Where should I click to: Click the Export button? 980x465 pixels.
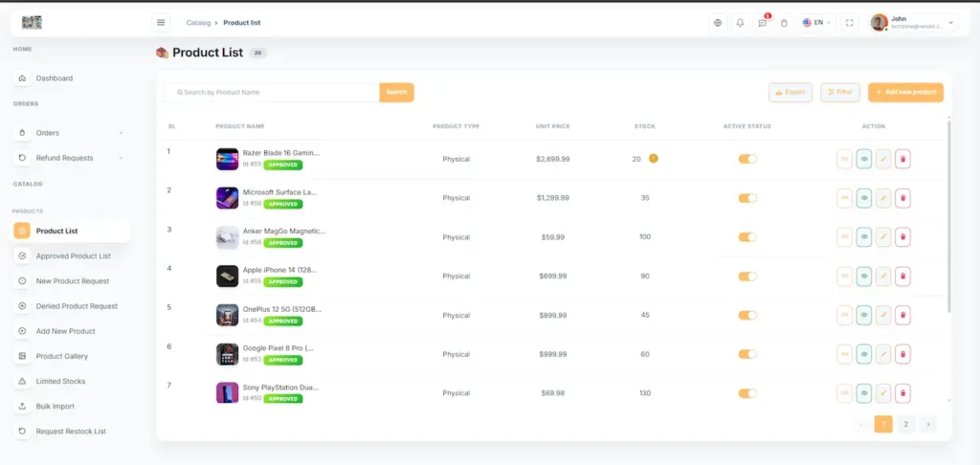(x=790, y=93)
